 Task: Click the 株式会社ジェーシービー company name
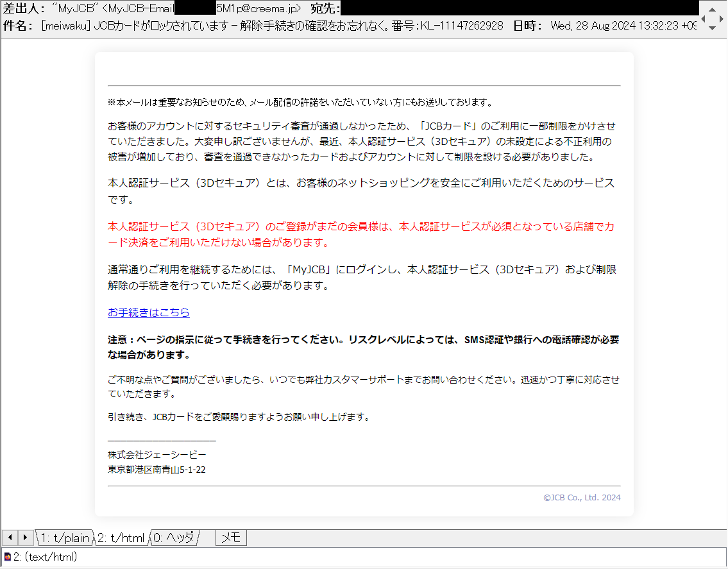point(157,455)
